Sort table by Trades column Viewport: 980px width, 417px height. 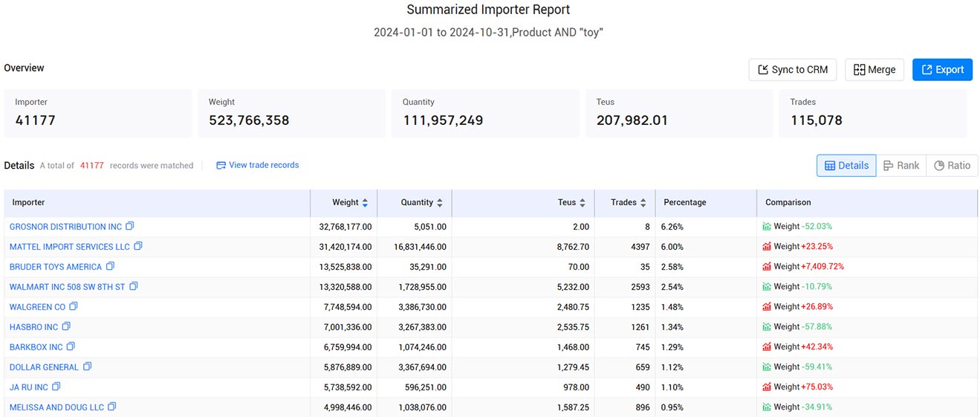point(643,202)
